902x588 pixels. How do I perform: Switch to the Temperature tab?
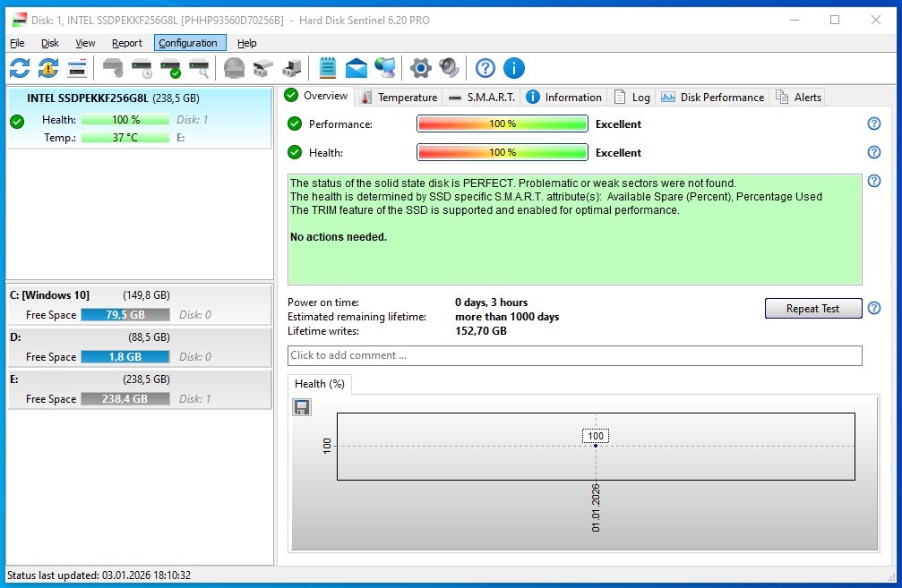pos(399,98)
